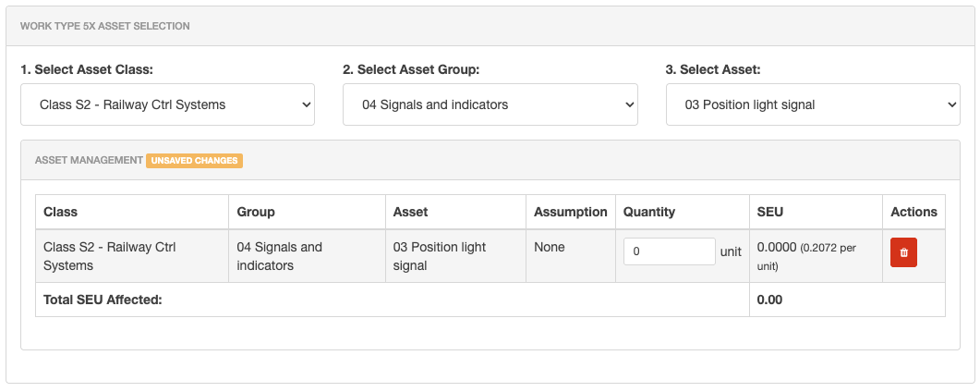Select the '03 Position light signal' table cell
Viewport: 980px width, 392px height.
click(x=455, y=256)
